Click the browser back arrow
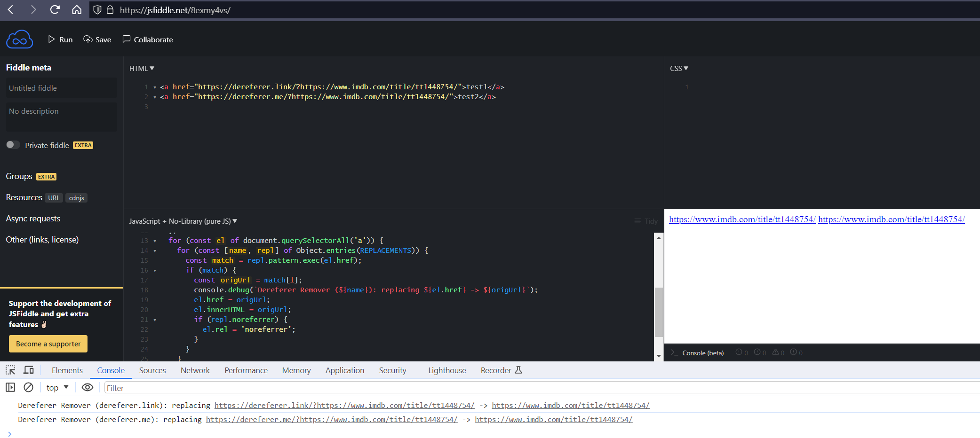 11,9
